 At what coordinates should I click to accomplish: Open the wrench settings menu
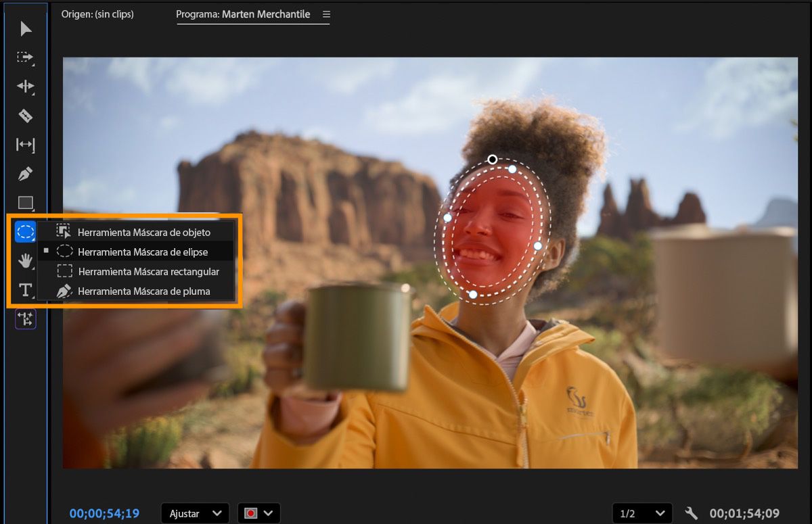[x=692, y=513]
